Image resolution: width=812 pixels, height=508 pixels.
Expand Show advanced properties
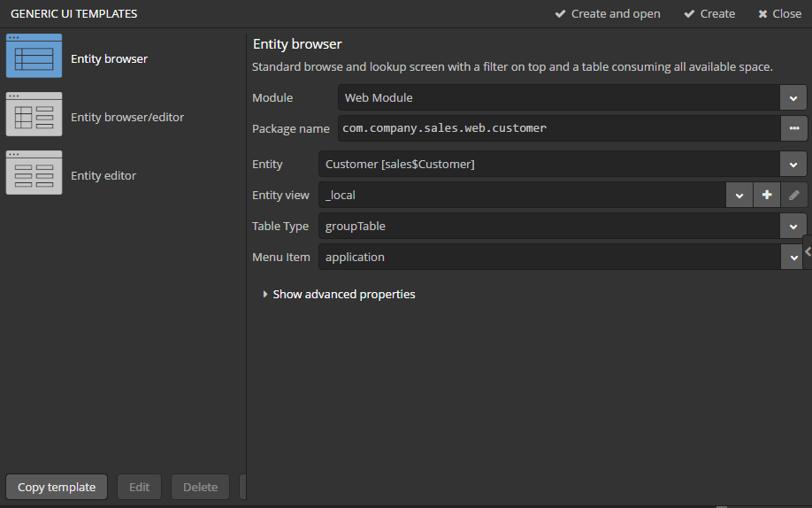coord(339,294)
